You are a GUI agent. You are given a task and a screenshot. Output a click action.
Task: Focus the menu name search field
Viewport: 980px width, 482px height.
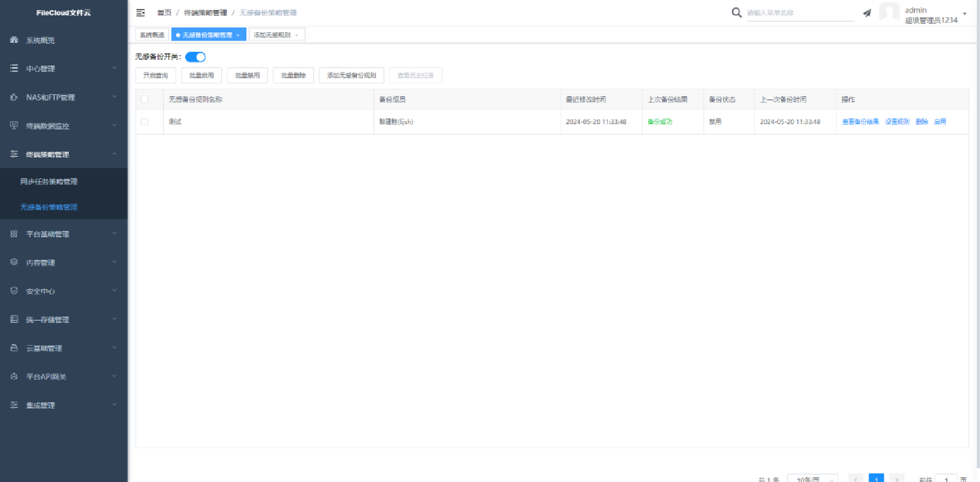pos(800,13)
